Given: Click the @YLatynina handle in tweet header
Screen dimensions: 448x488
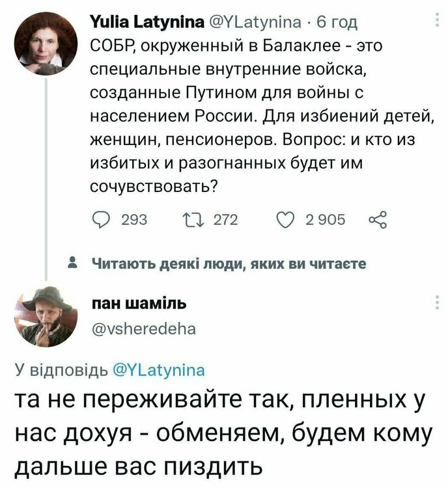Looking at the screenshot, I should 242,23.
